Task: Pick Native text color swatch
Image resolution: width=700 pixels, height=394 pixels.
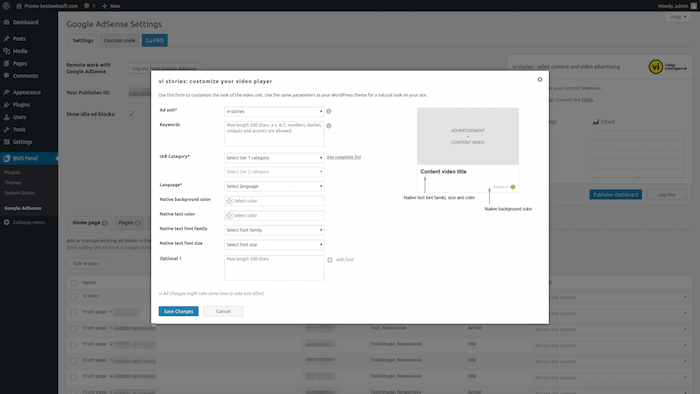Action: pos(229,216)
